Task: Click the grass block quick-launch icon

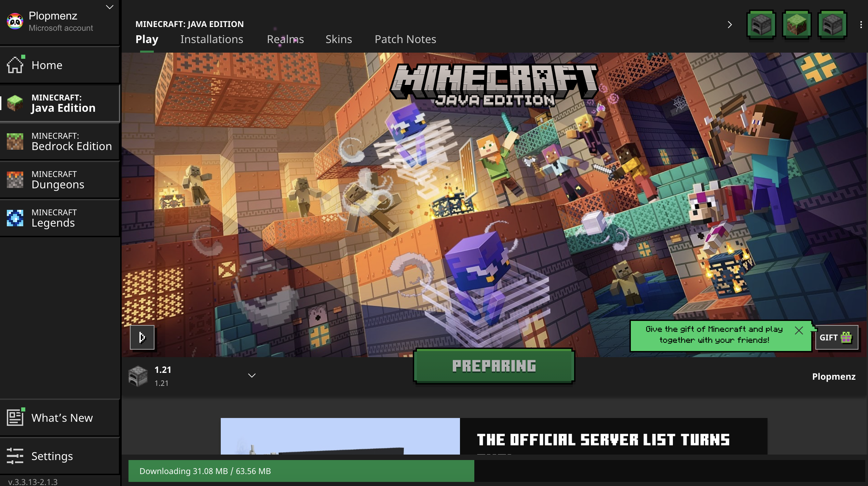Action: [797, 25]
